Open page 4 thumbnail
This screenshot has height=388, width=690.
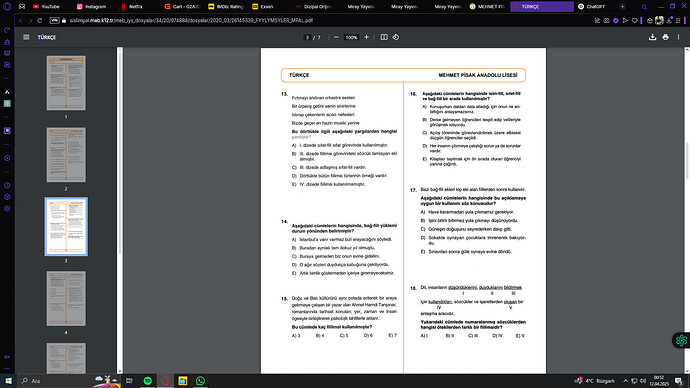point(66,298)
